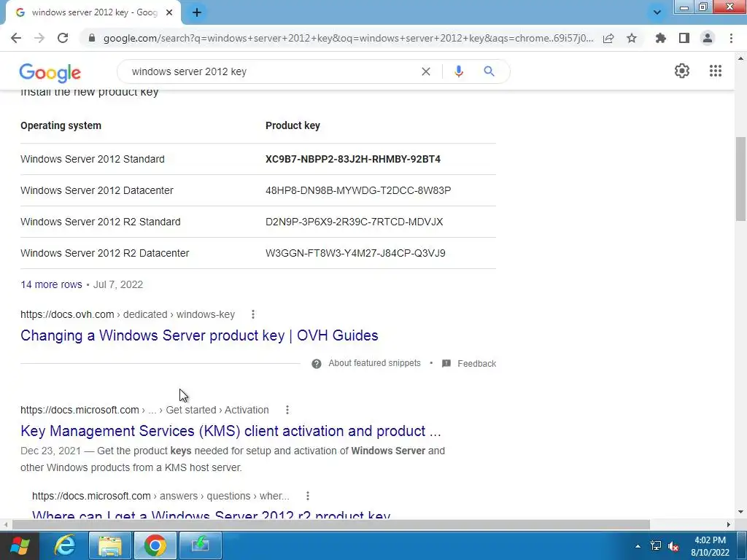Go back to the previous page

tap(16, 38)
